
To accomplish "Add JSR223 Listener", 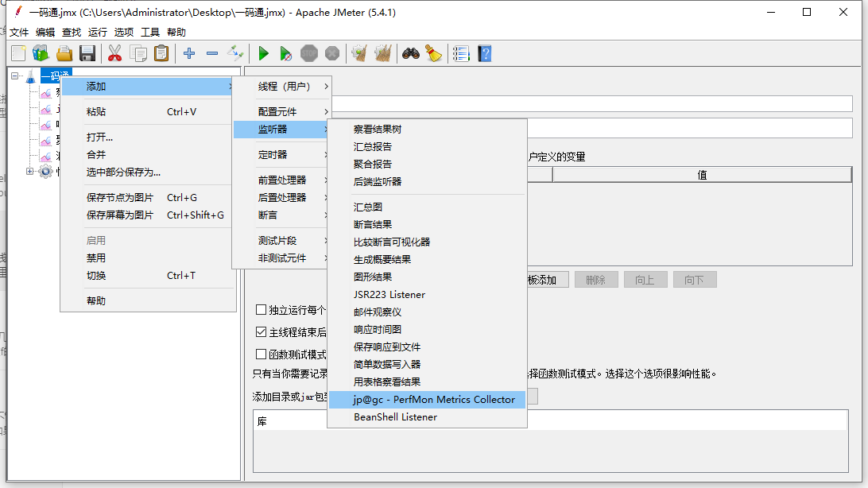I will pyautogui.click(x=427, y=295).
